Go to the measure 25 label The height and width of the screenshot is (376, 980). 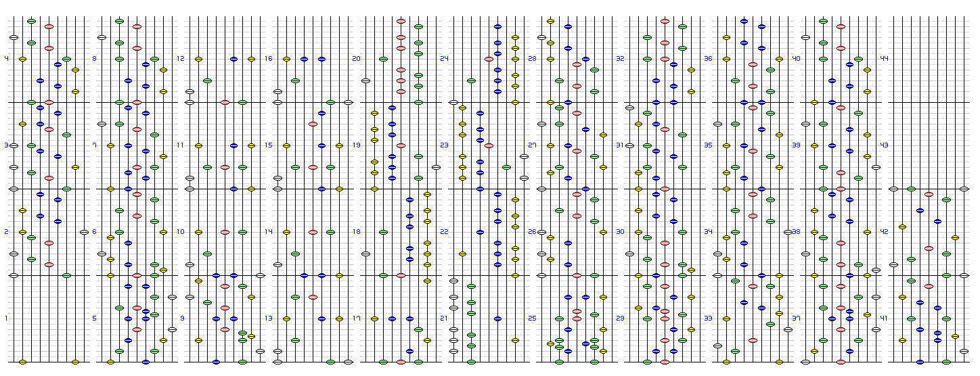point(532,319)
